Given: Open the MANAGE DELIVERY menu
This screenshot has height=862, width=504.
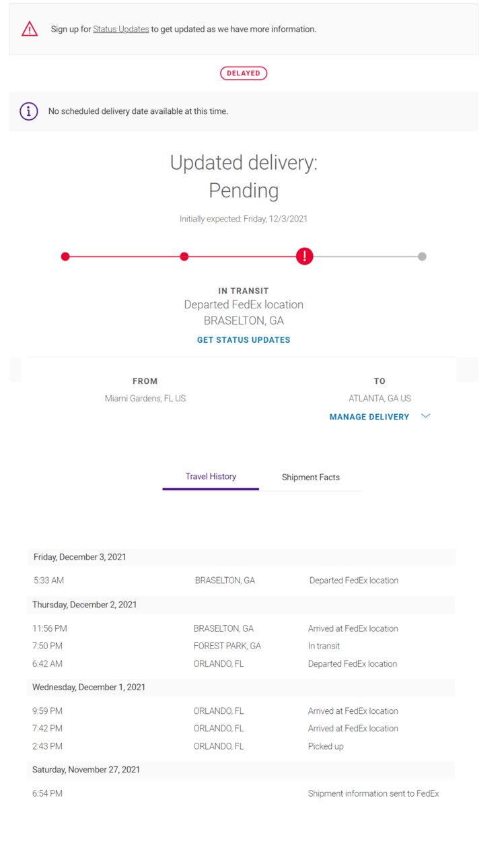Looking at the screenshot, I should coord(369,417).
